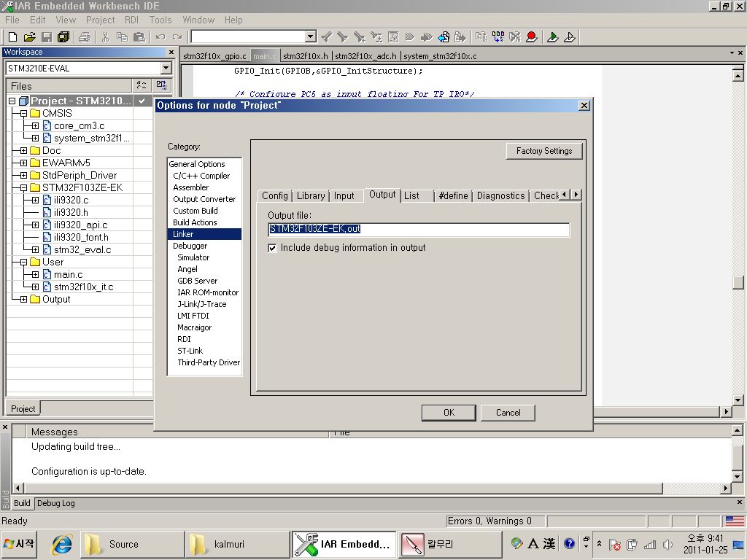
Task: Expand the Doc folder in workspace tree
Action: (x=23, y=150)
